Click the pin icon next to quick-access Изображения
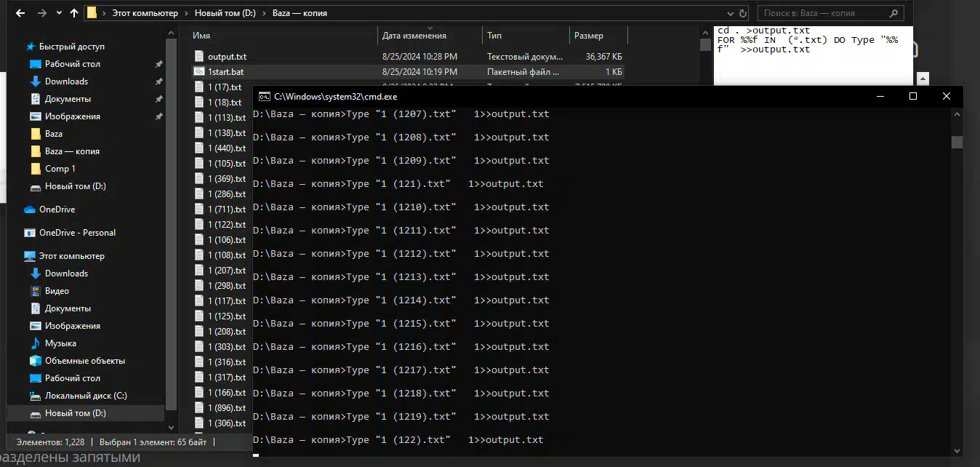The image size is (980, 467). click(158, 116)
